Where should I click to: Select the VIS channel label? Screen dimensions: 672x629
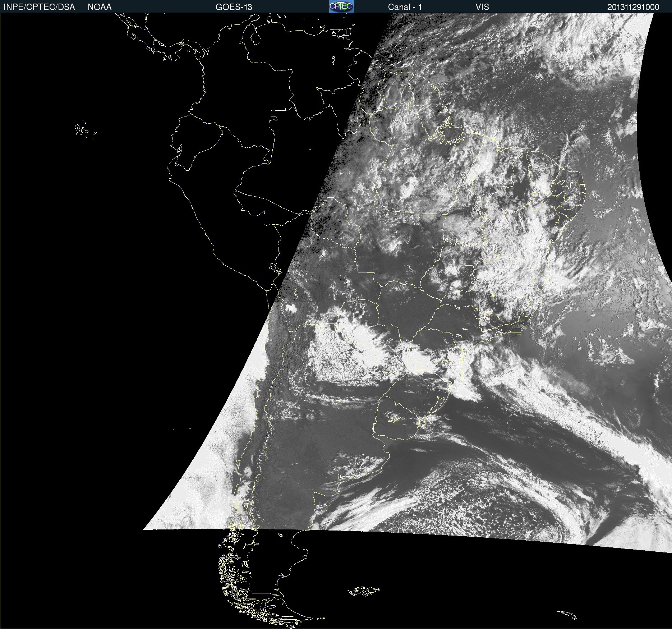[x=482, y=7]
